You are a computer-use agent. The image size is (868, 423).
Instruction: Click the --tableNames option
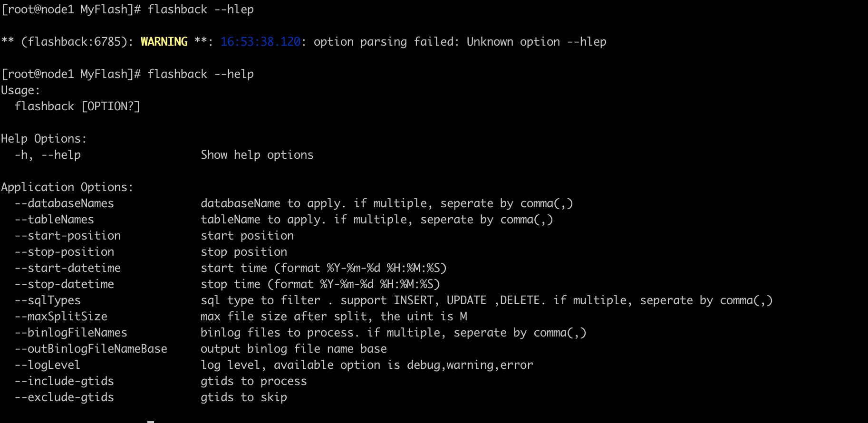[54, 220]
